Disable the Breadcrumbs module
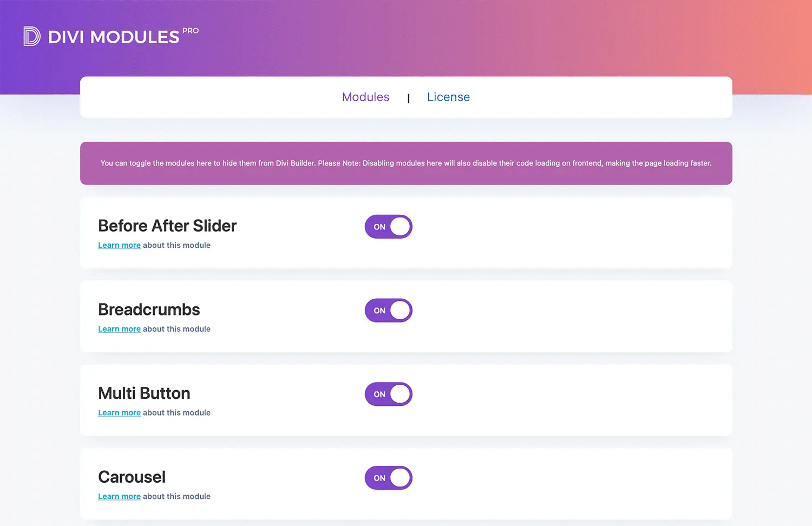This screenshot has width=812, height=526. pyautogui.click(x=388, y=310)
